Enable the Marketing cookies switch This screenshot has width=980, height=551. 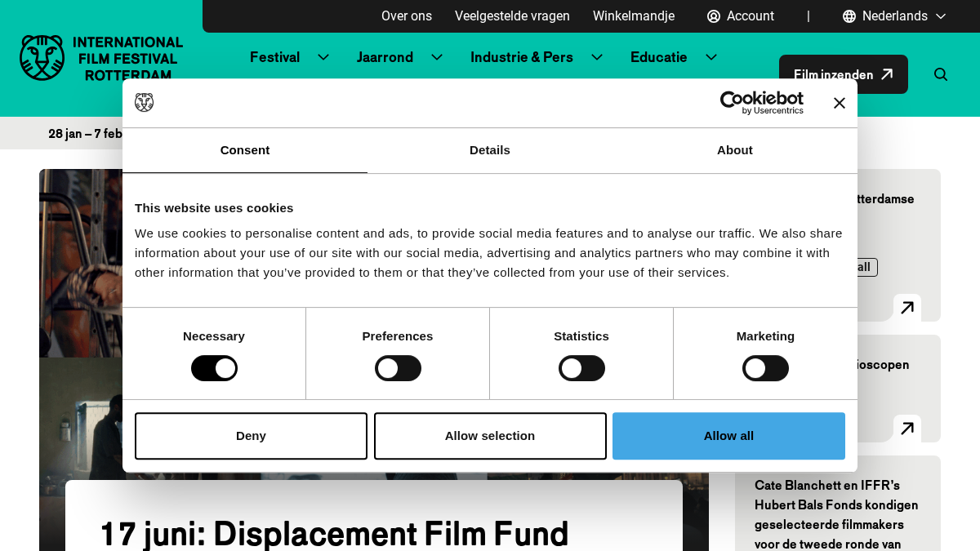765,368
